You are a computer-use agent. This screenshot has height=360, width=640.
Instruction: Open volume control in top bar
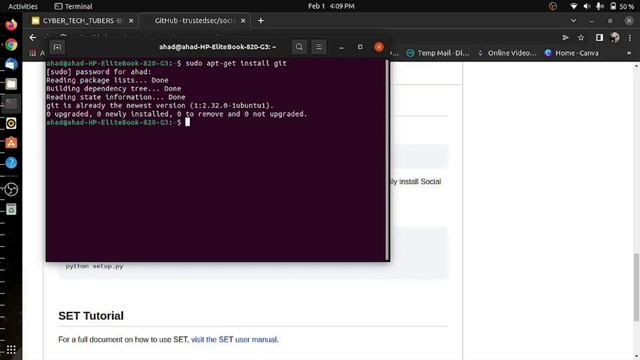[x=587, y=6]
